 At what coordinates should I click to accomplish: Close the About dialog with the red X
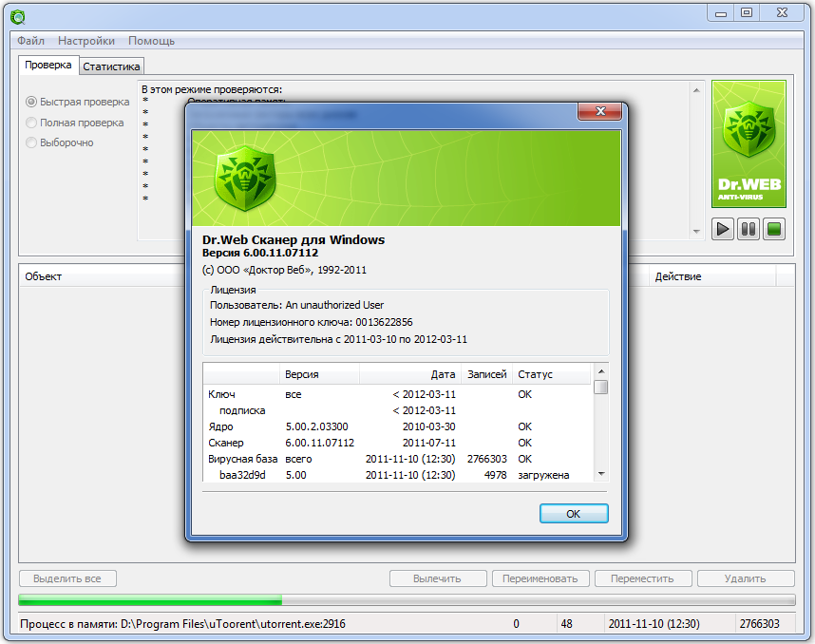(x=600, y=111)
